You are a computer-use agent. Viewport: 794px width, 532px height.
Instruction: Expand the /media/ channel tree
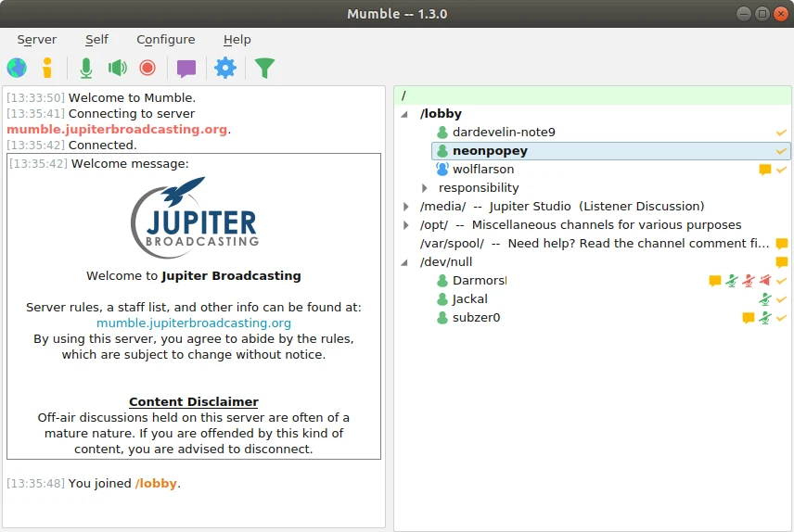[x=405, y=207]
